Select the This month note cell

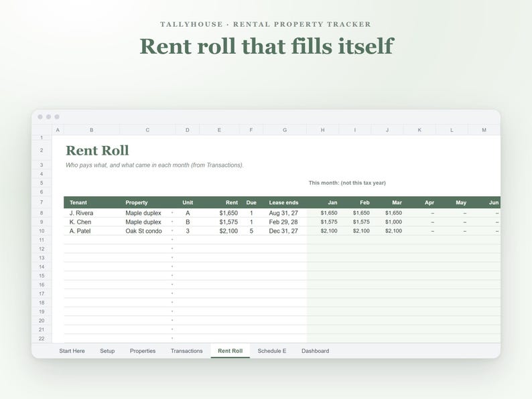(347, 183)
